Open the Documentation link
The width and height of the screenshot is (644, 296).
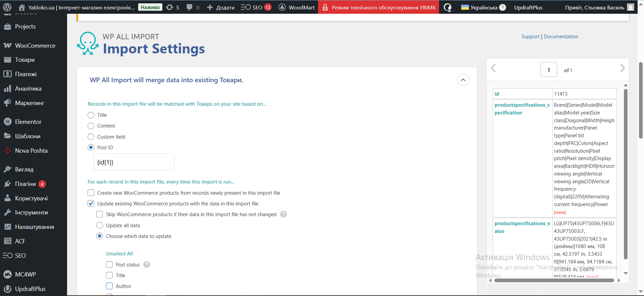coord(561,37)
